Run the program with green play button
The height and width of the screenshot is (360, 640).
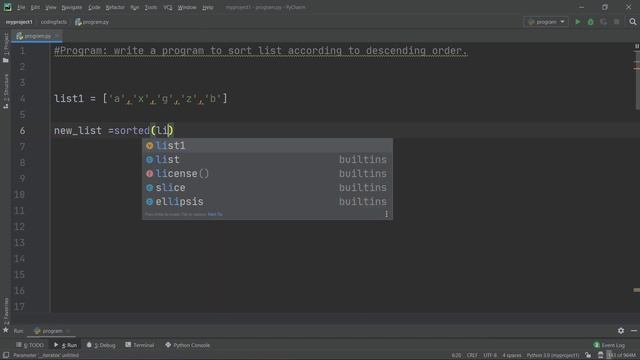pyautogui.click(x=578, y=22)
